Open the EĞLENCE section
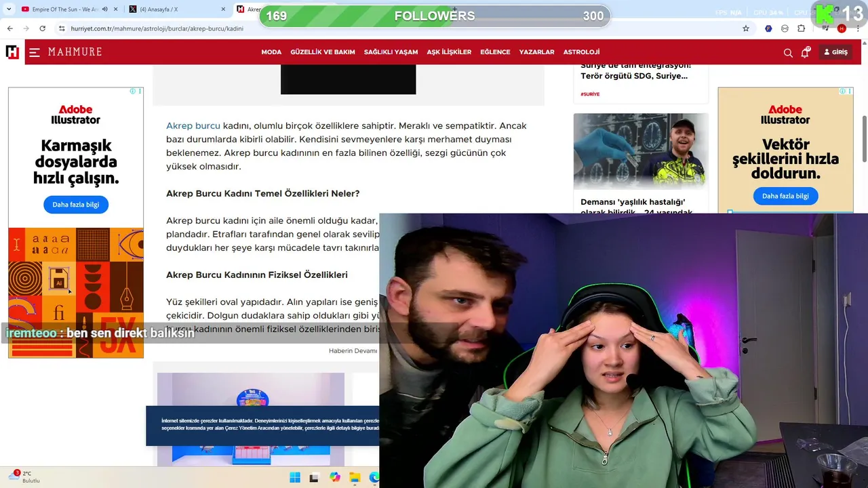Image resolution: width=868 pixels, height=488 pixels. coord(495,52)
